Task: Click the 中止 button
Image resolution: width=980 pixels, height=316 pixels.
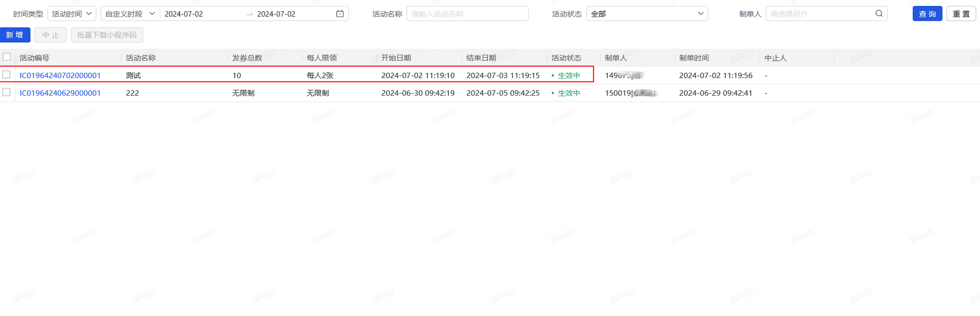Action: tap(50, 35)
